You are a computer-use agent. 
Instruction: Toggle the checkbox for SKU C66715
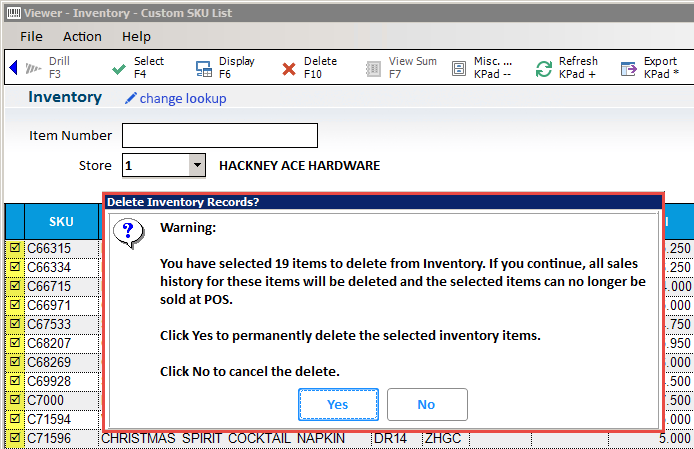point(15,286)
